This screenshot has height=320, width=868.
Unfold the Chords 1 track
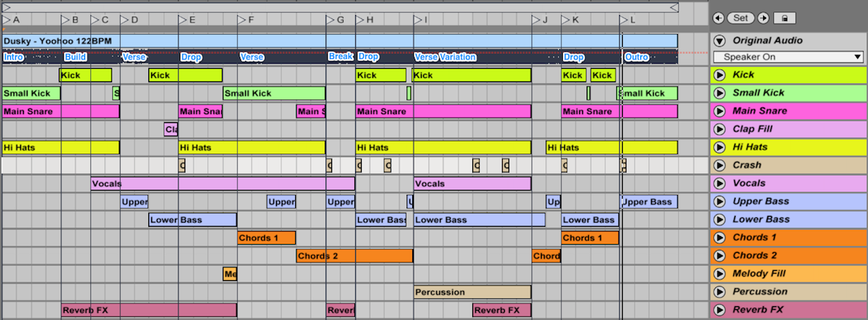(719, 237)
